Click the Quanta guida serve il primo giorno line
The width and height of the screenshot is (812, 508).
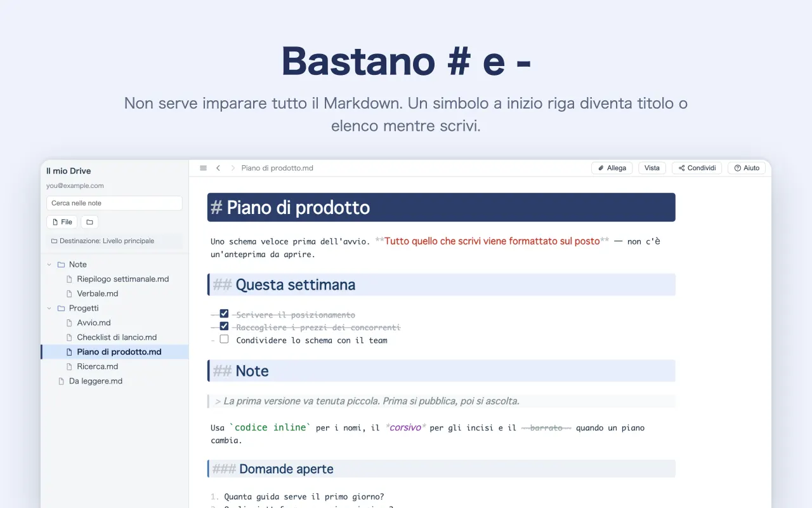pos(304,497)
